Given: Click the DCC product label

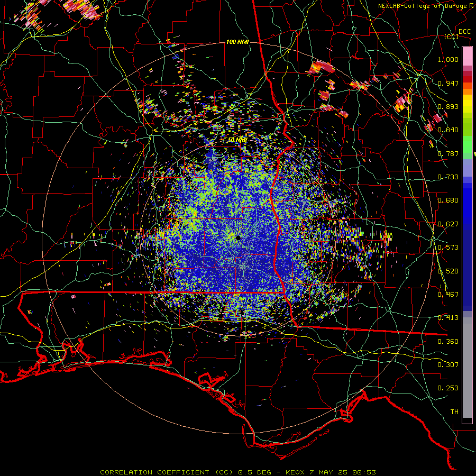Looking at the screenshot, I should 465,32.
